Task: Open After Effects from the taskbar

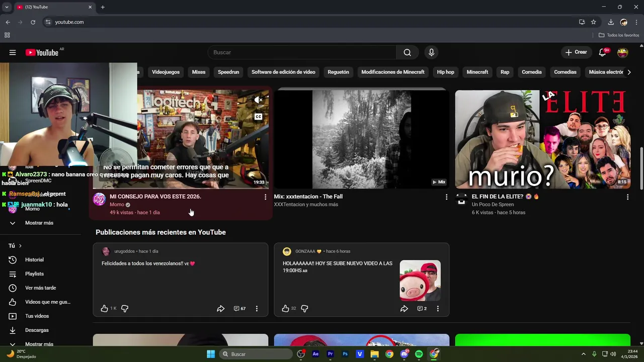Action: click(x=315, y=354)
